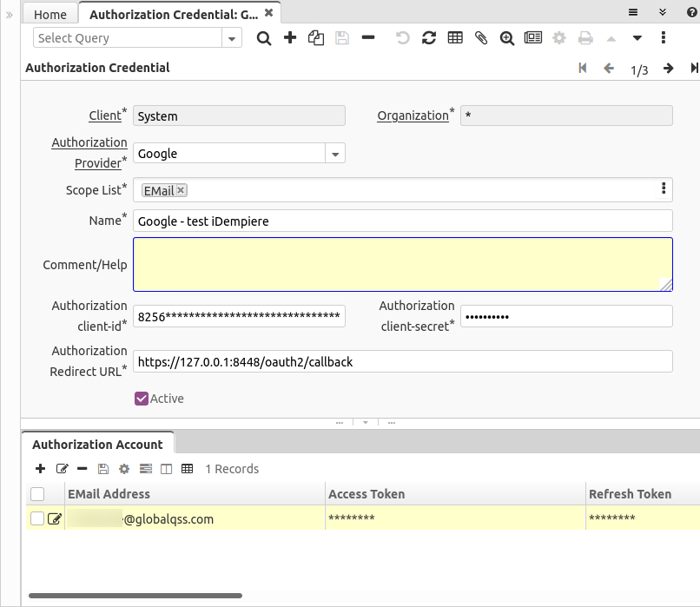Switch to the Home tab
700x607 pixels.
pos(50,15)
